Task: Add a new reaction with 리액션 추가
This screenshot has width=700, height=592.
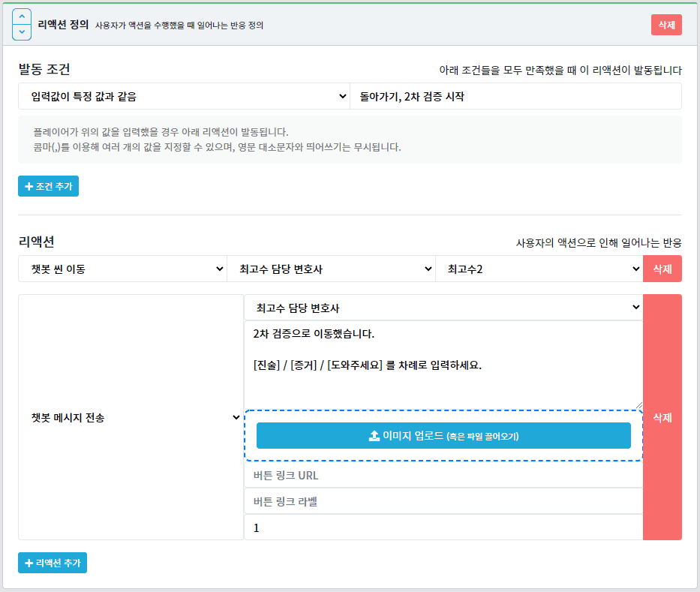Action: tap(53, 563)
